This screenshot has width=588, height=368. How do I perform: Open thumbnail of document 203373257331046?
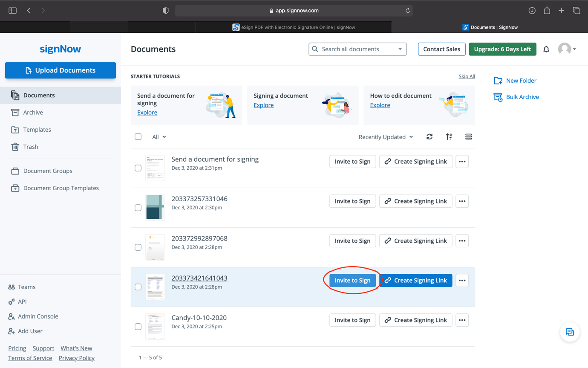(x=155, y=207)
